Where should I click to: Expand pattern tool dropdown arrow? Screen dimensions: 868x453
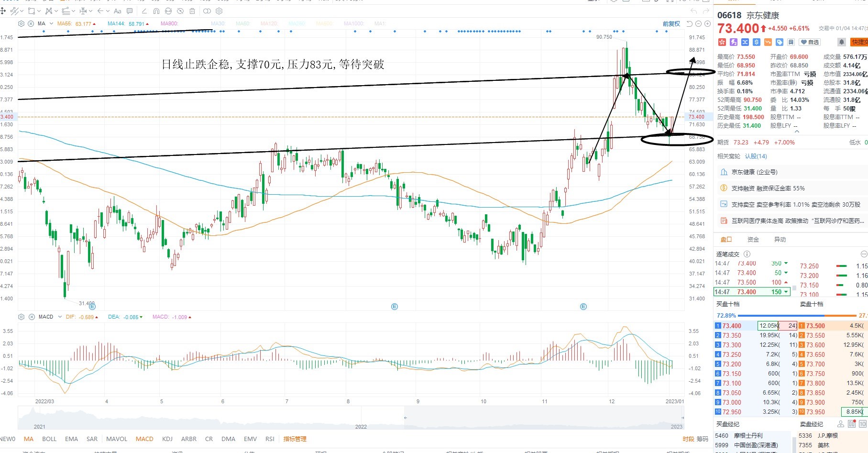coord(56,11)
